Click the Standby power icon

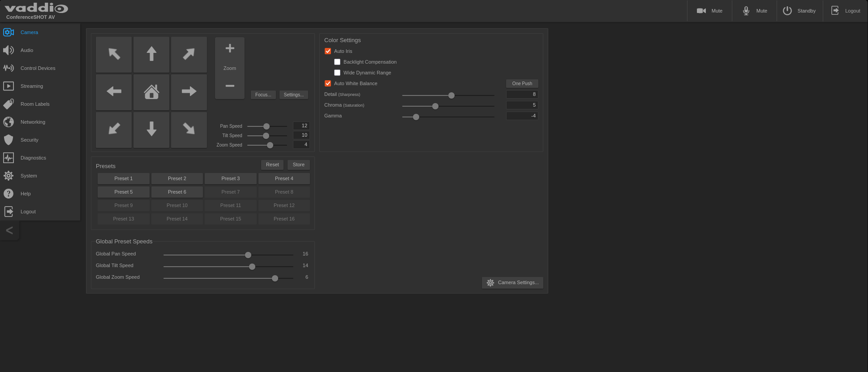coord(787,11)
